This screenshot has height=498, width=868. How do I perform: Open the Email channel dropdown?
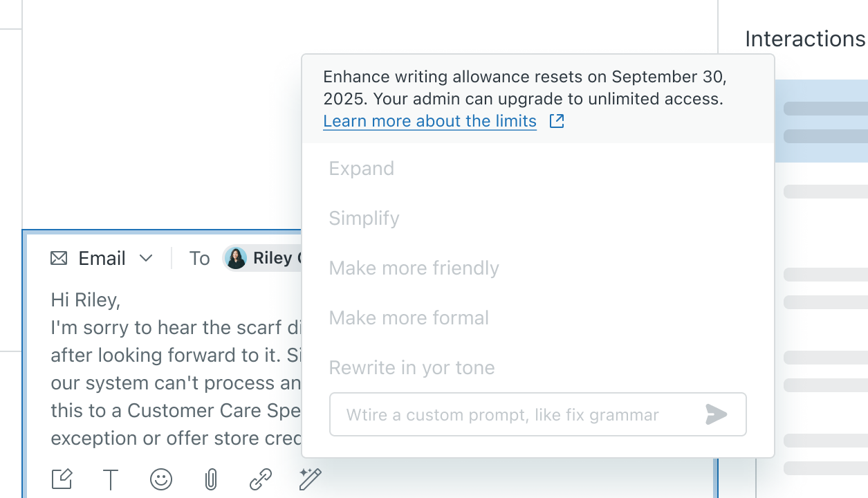pyautogui.click(x=145, y=259)
